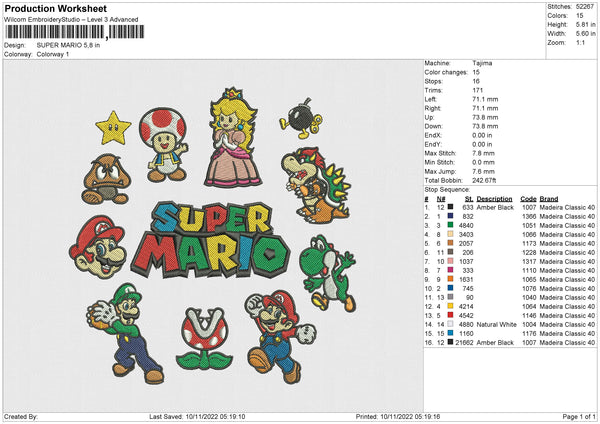The width and height of the screenshot is (600, 424).
Task: Click the 'Created By:' footer label
Action: (x=21, y=416)
